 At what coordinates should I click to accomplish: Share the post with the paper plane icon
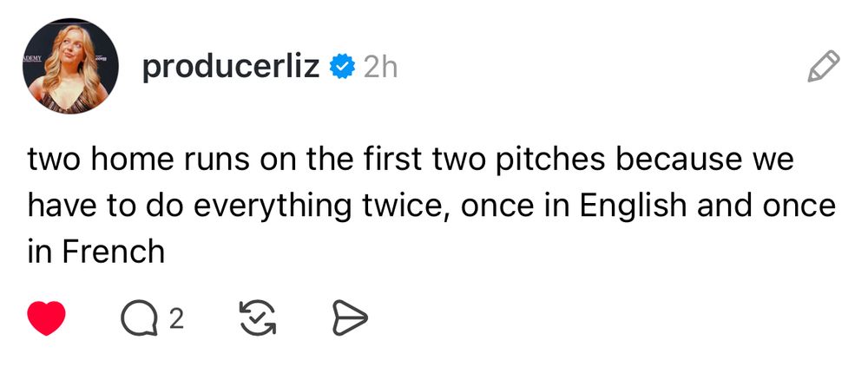click(x=351, y=320)
